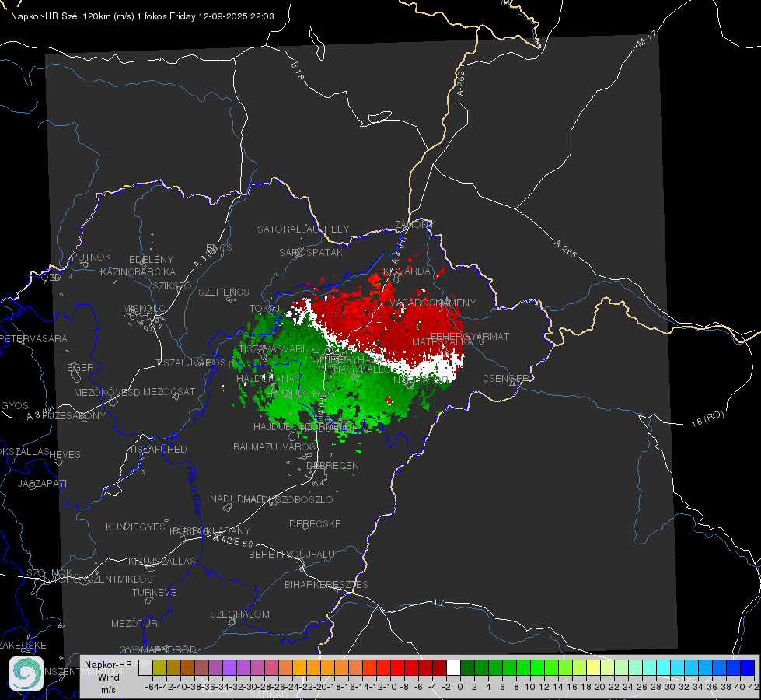Click the EDELÉNY city label
The width and height of the screenshot is (761, 700).
click(151, 260)
